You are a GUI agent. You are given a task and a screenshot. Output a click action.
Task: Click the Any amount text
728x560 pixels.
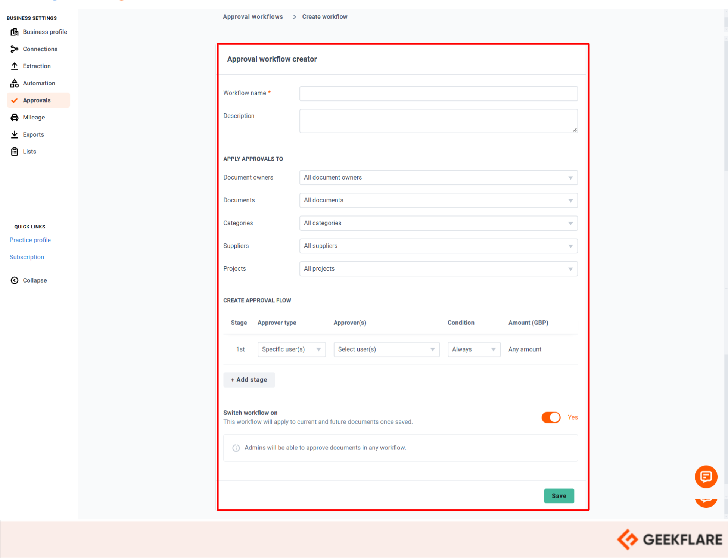click(x=525, y=349)
